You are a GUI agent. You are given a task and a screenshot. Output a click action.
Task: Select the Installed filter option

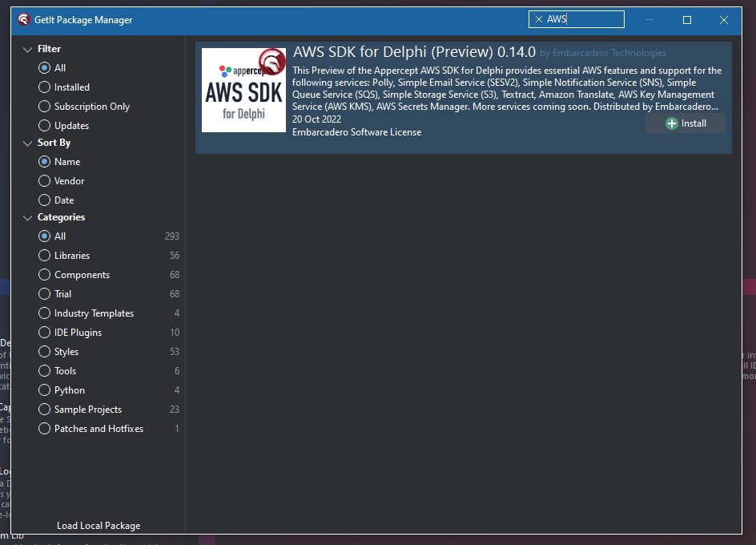(x=64, y=87)
